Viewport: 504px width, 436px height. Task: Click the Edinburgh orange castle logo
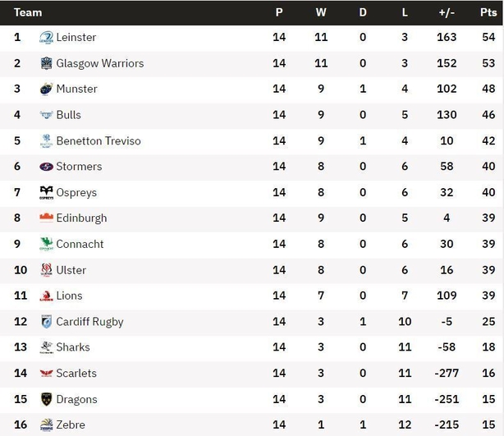[46, 218]
